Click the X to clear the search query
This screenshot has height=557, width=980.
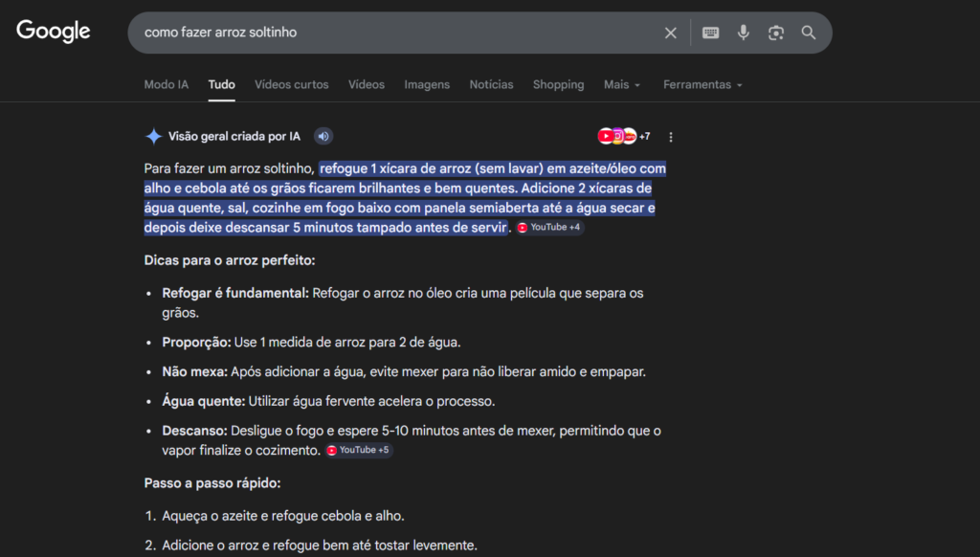point(671,33)
